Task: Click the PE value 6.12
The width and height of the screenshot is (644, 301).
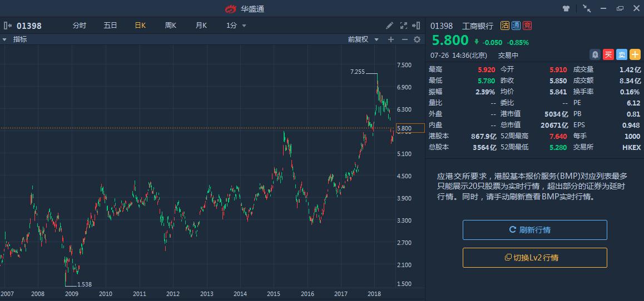Action: 633,103
